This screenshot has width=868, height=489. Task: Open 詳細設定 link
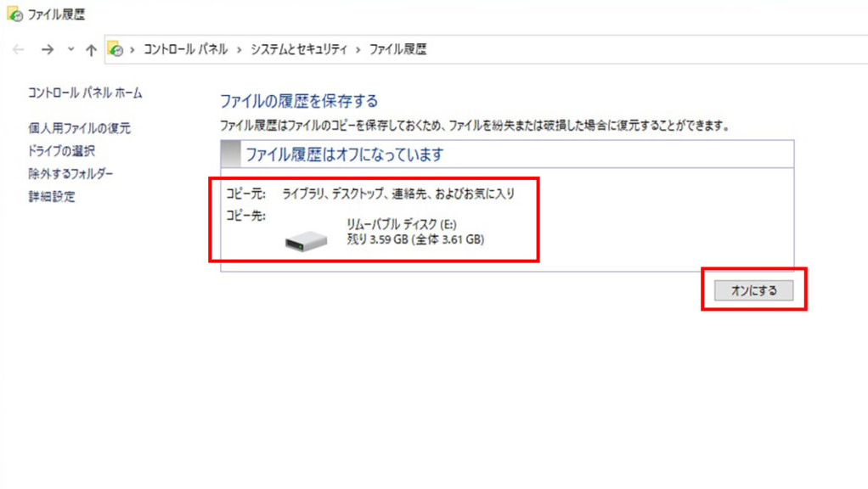52,196
